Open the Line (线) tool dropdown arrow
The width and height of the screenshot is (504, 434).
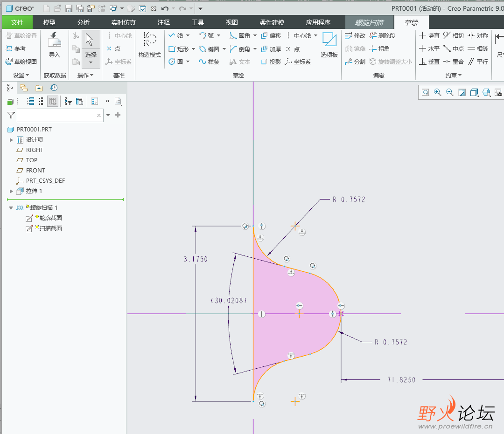pos(188,35)
